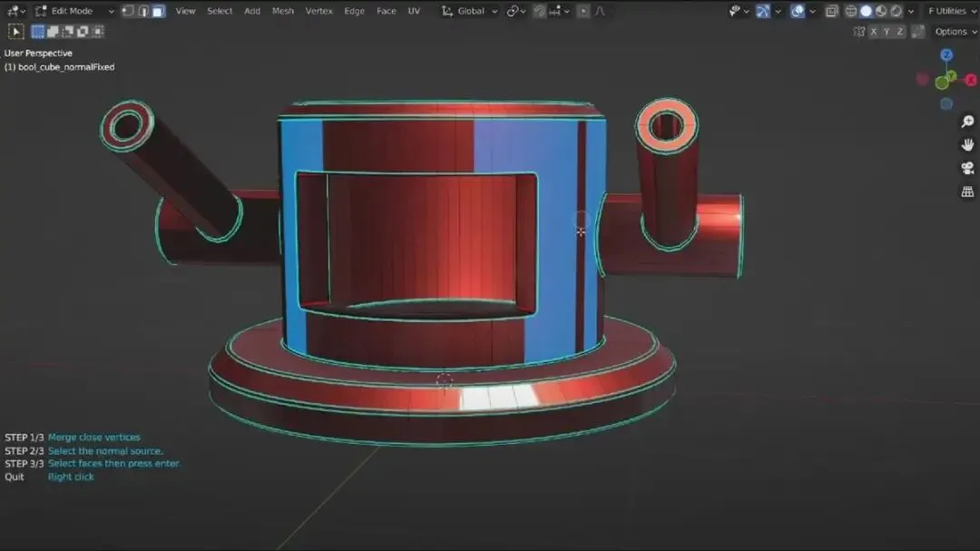This screenshot has height=551, width=980.
Task: Click 'Select the normal source.' text
Action: point(105,451)
